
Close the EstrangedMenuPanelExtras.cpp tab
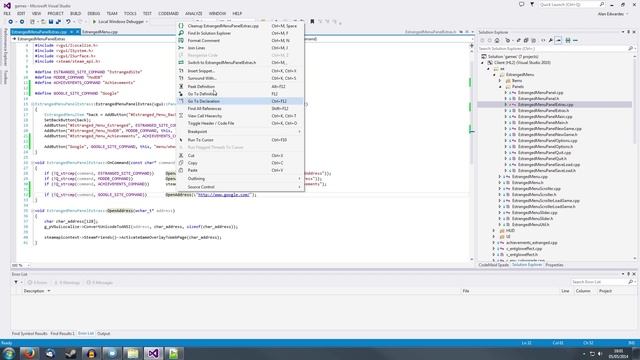tap(78, 32)
